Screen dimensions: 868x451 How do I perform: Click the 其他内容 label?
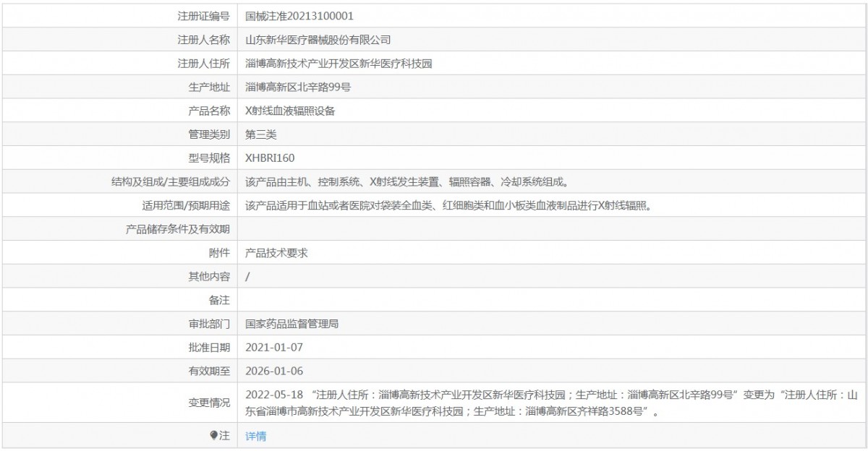click(209, 276)
